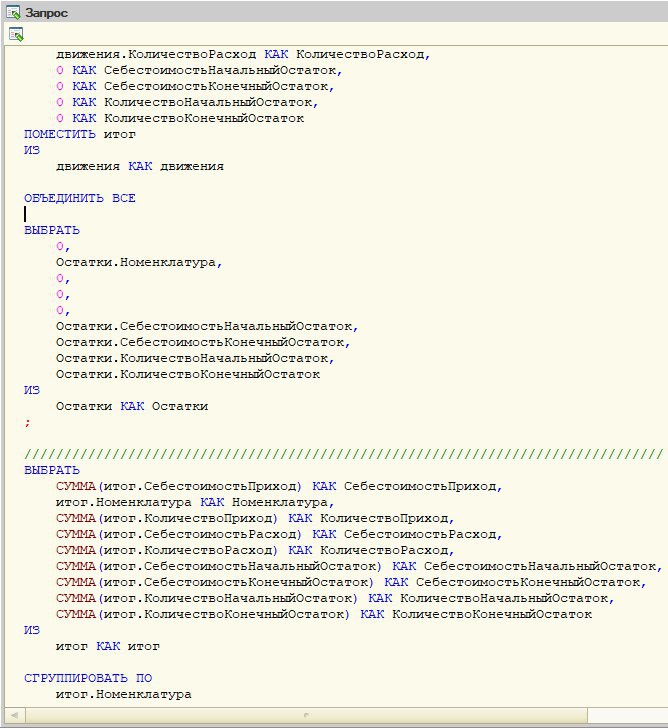Click line '0 КАК КоличествоКонечныйОстаток'
668x728 pixels.
[180, 118]
